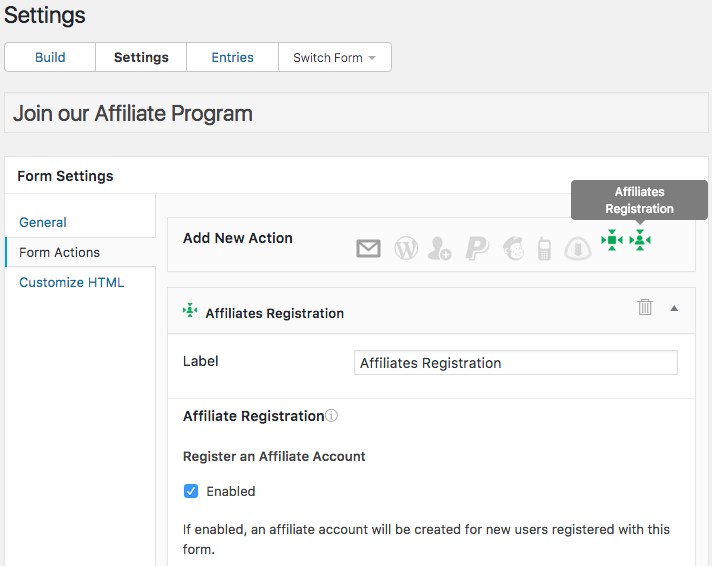The image size is (712, 566).
Task: Switch to the Build tab
Action: coord(50,57)
